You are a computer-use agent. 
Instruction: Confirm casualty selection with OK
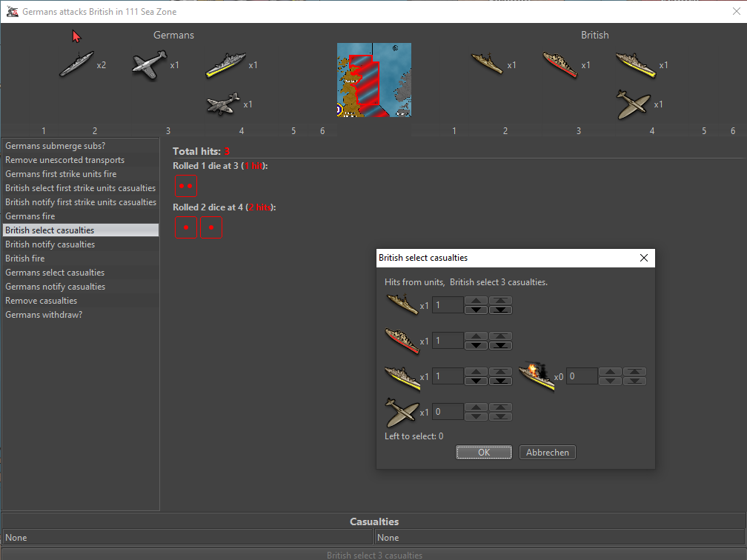[483, 453]
